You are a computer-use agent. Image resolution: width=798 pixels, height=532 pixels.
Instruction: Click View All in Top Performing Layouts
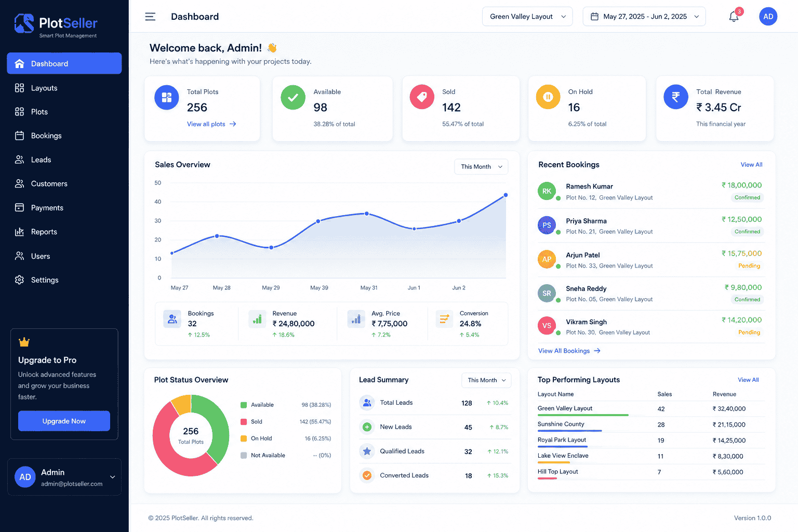coord(748,380)
